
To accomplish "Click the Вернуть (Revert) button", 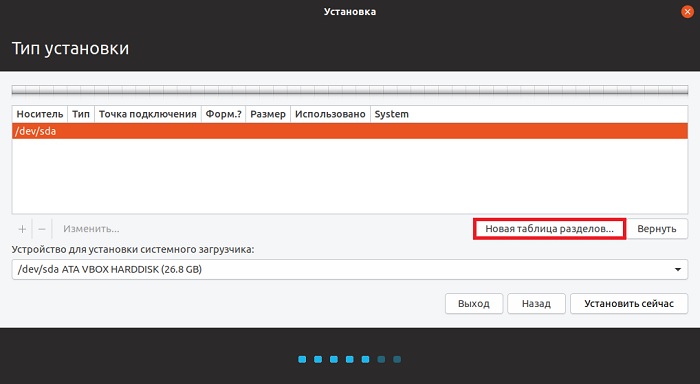I will click(657, 229).
